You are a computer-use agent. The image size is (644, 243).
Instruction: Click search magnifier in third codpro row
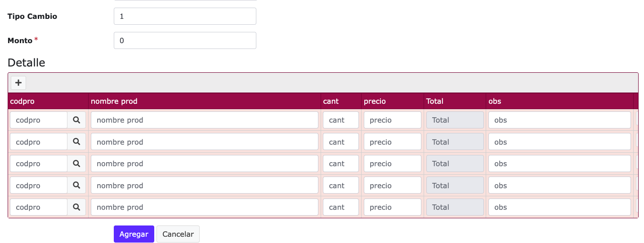pyautogui.click(x=76, y=163)
